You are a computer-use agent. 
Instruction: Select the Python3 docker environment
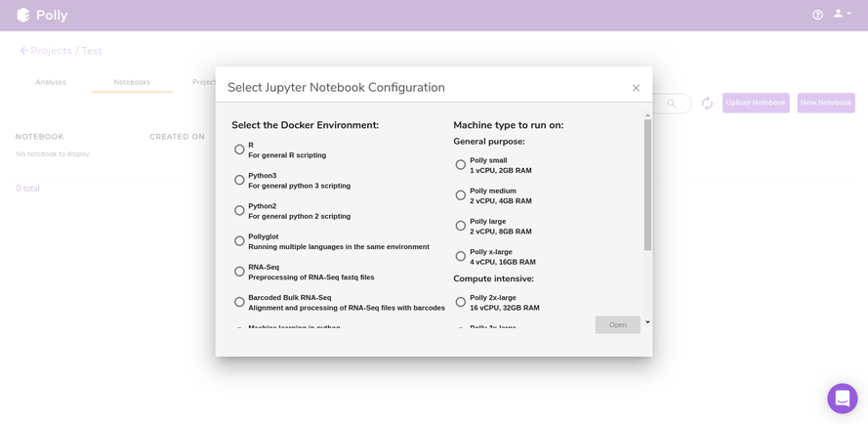[239, 180]
